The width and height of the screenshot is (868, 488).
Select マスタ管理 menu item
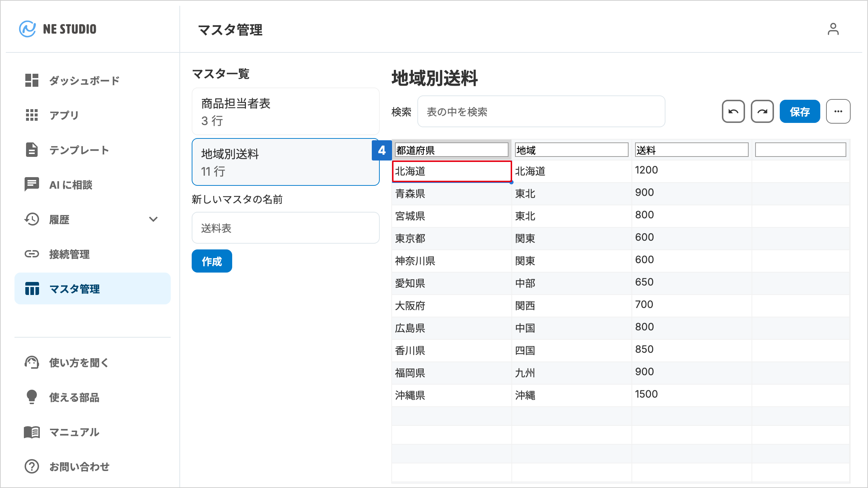tap(93, 288)
